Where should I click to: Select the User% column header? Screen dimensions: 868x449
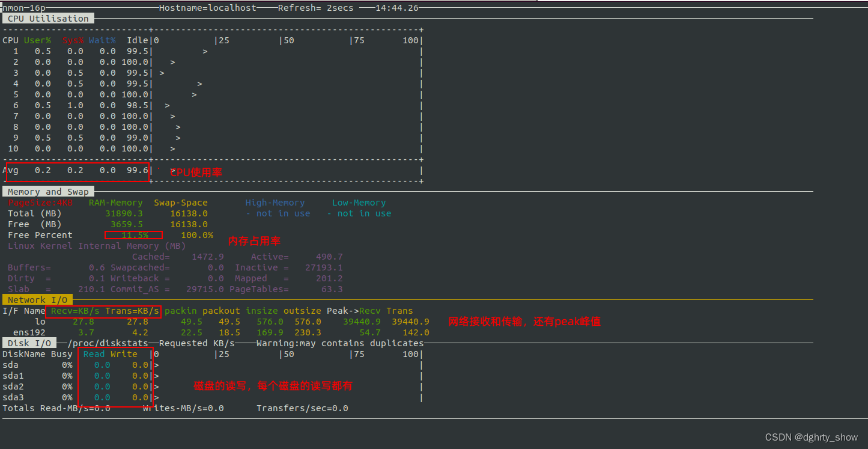(x=37, y=40)
